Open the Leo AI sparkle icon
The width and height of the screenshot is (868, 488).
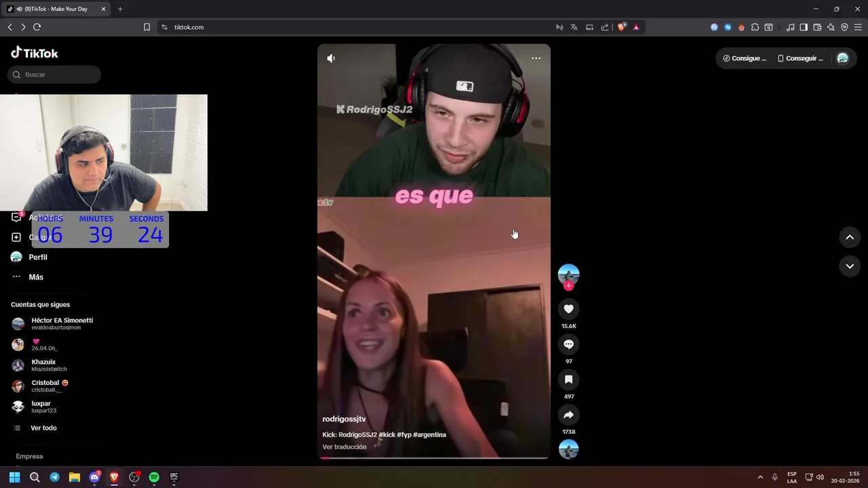(x=831, y=27)
